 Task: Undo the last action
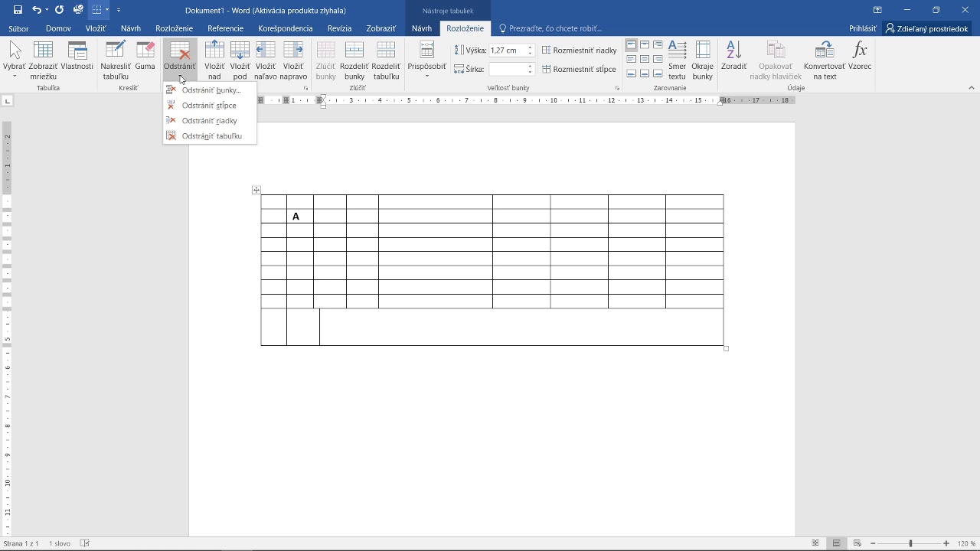[36, 10]
